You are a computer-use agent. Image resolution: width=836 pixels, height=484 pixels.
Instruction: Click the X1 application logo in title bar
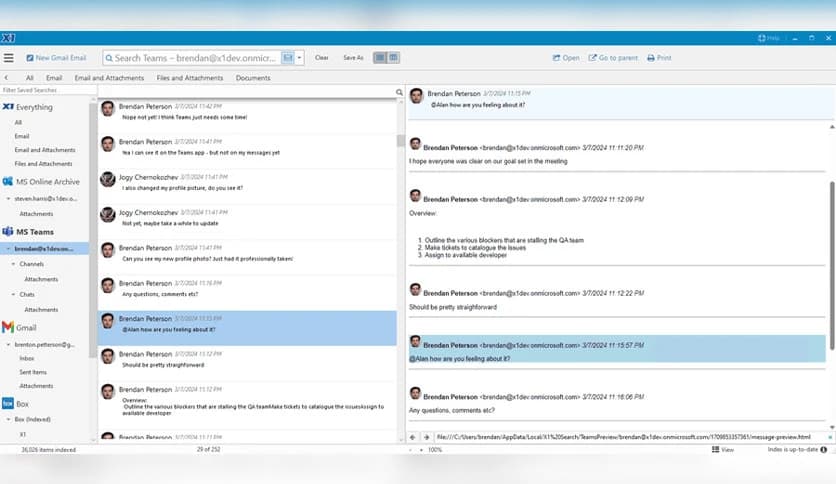click(x=8, y=38)
